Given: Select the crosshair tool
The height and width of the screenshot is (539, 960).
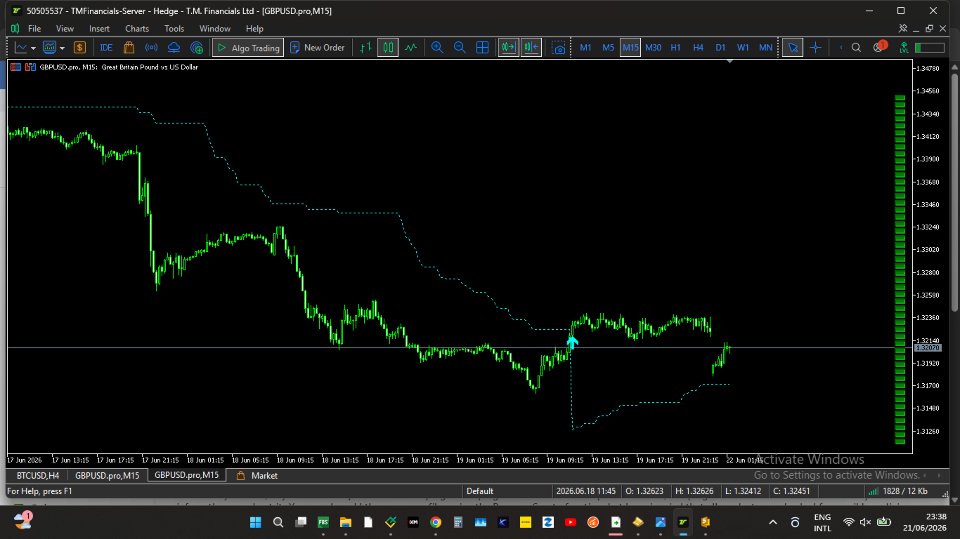Looking at the screenshot, I should [x=816, y=47].
